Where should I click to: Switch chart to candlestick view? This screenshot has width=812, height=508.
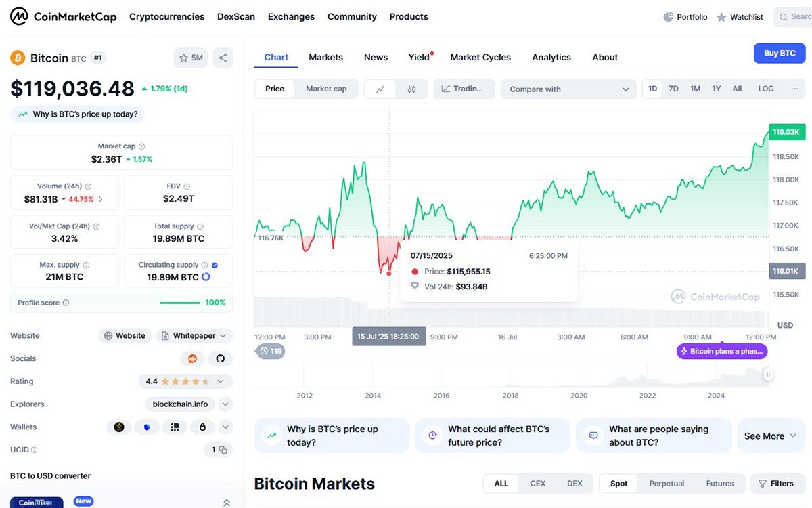(411, 89)
